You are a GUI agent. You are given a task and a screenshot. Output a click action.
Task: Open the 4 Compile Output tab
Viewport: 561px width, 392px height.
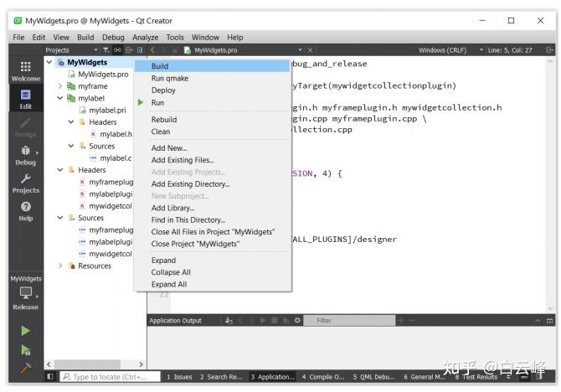click(322, 377)
